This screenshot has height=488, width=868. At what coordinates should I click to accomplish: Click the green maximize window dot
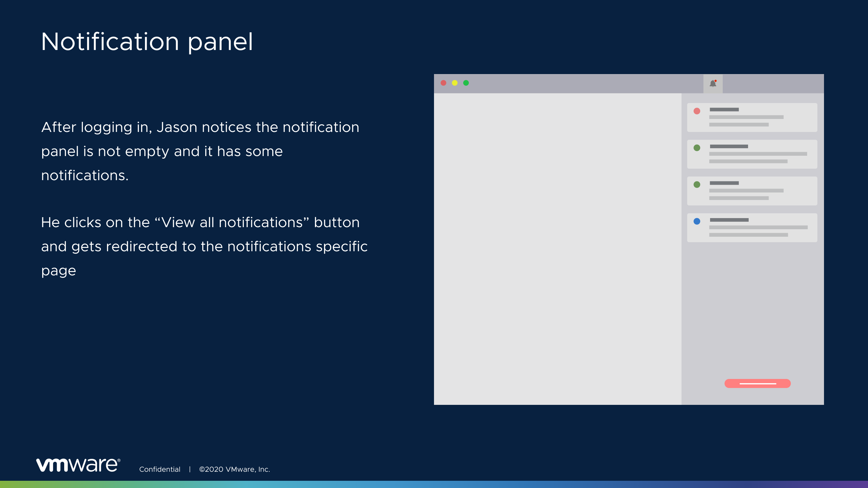coord(466,83)
